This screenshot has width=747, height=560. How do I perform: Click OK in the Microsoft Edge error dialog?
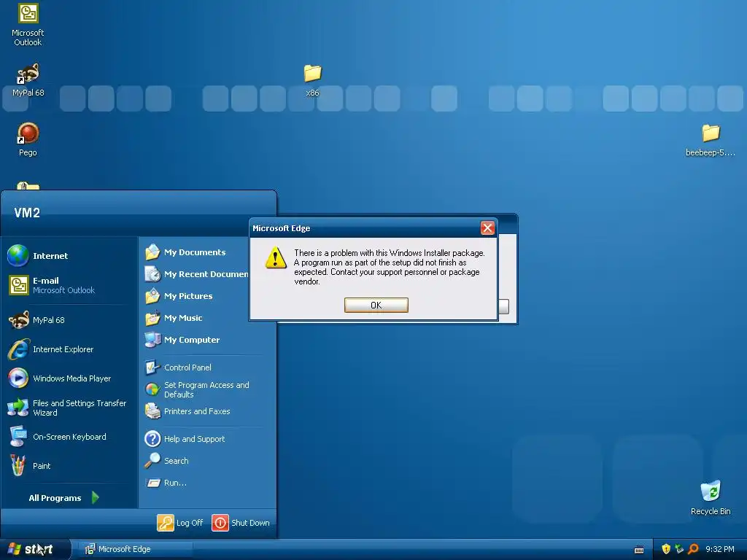point(376,306)
